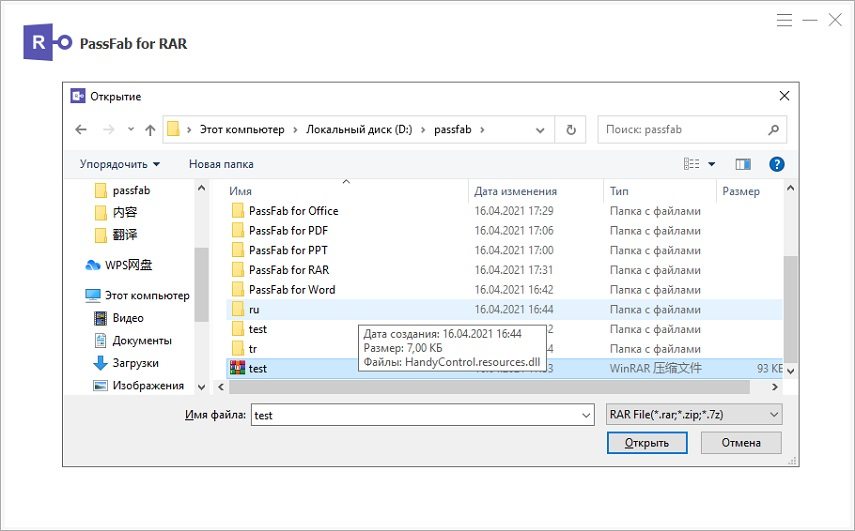
Task: Open the file name history dropdown
Action: click(586, 415)
